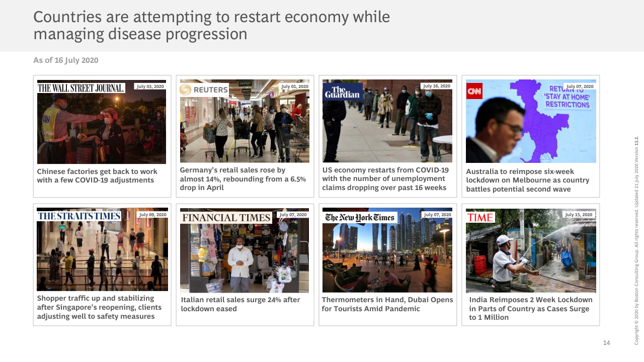Select the July 03, 2020 date tag
This screenshot has width=644, height=362.
tap(150, 86)
